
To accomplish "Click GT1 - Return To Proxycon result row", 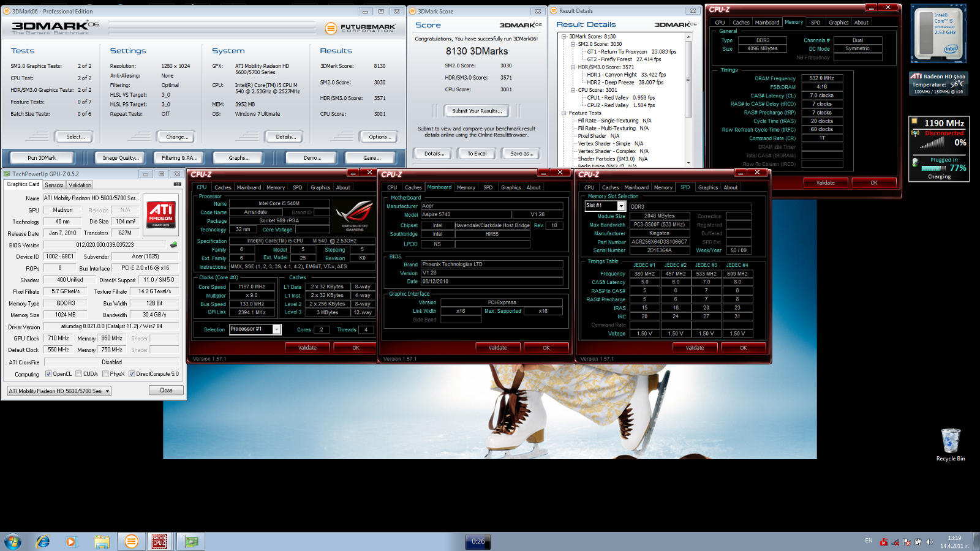I will (x=631, y=52).
